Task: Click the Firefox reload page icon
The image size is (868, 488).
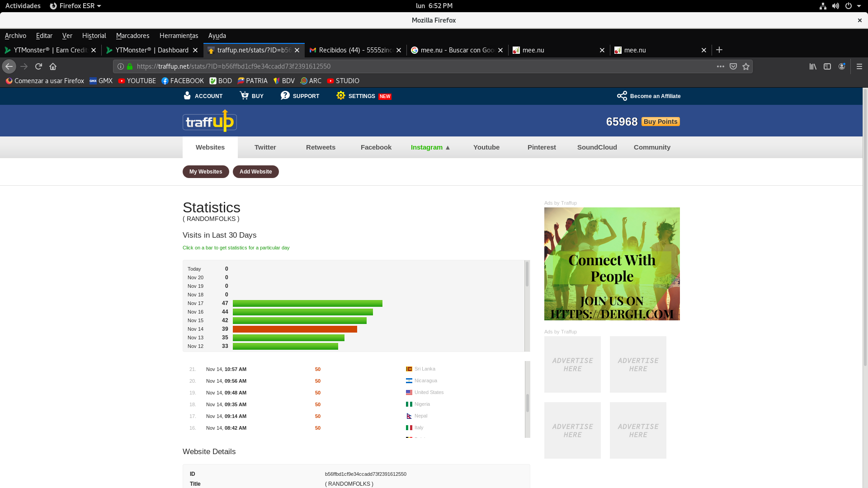Action: tap(38, 66)
